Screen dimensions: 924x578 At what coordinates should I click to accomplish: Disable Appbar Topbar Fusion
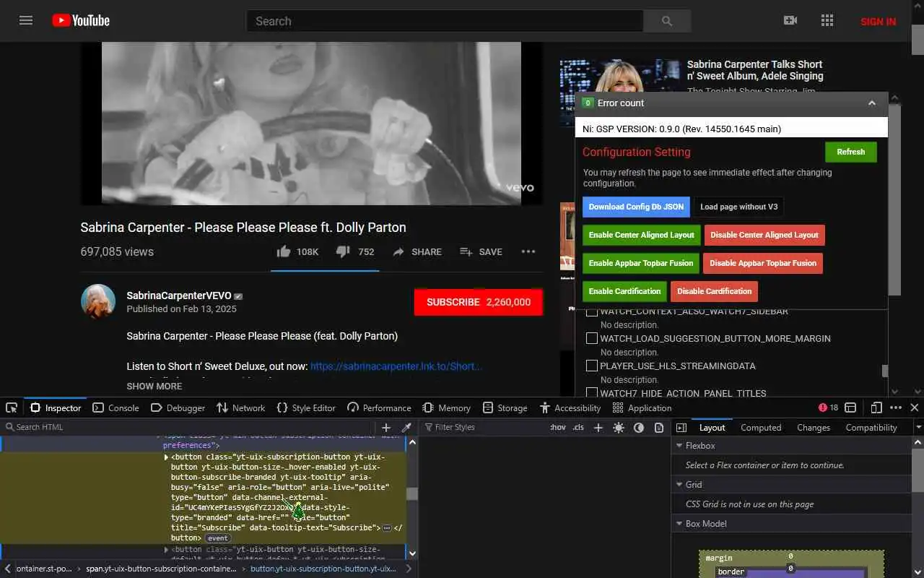[763, 263]
